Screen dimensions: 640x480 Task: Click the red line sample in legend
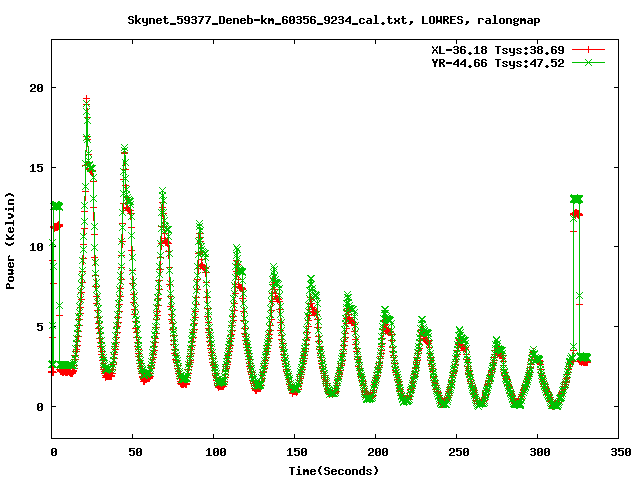588,50
